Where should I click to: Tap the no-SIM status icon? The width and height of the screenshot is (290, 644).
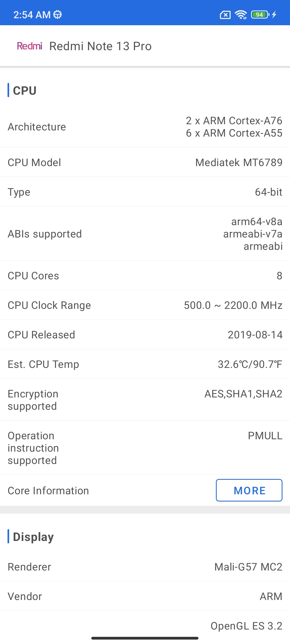pos(225,15)
